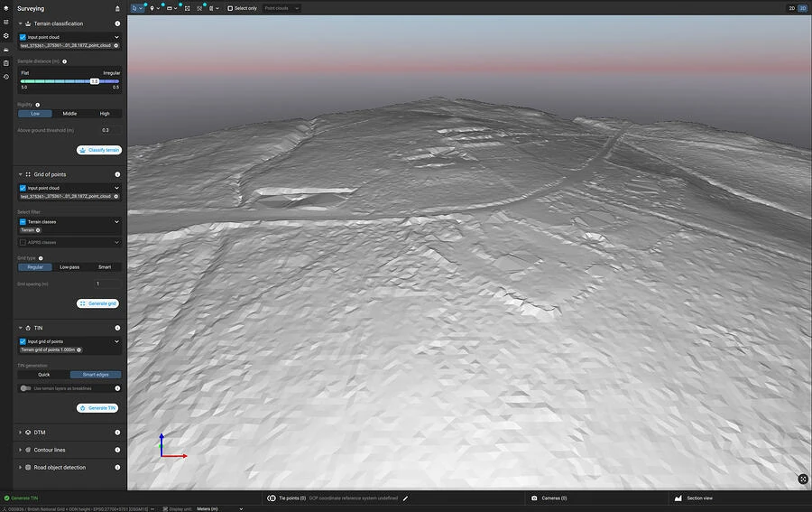Open the circular icon below the clipboard icon
This screenshot has height=512, width=812.
pyautogui.click(x=6, y=77)
